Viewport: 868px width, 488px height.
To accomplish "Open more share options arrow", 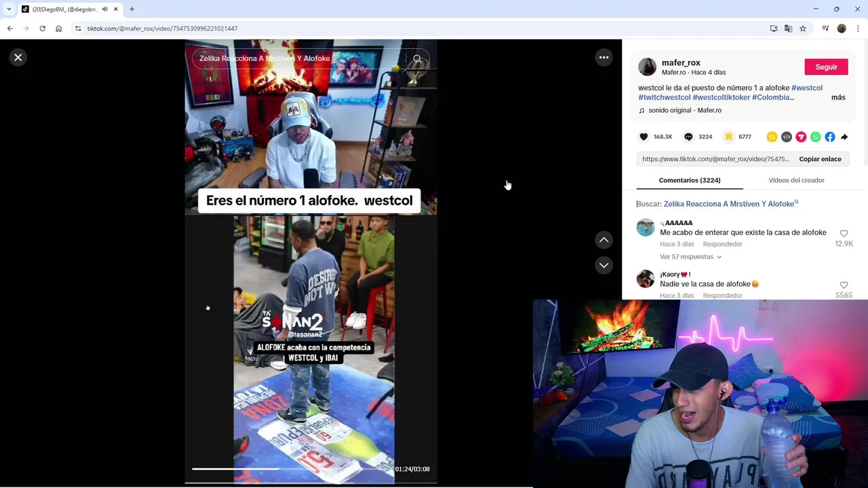I will coord(844,137).
